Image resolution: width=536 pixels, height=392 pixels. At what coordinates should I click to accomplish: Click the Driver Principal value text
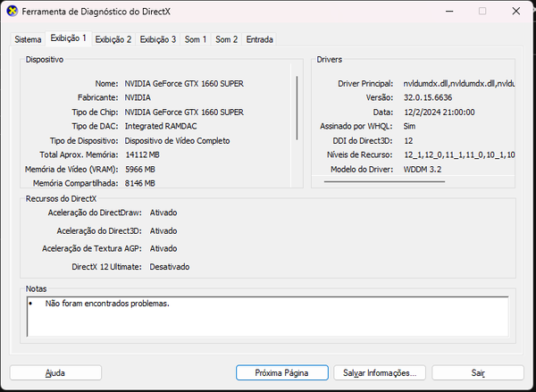click(458, 83)
